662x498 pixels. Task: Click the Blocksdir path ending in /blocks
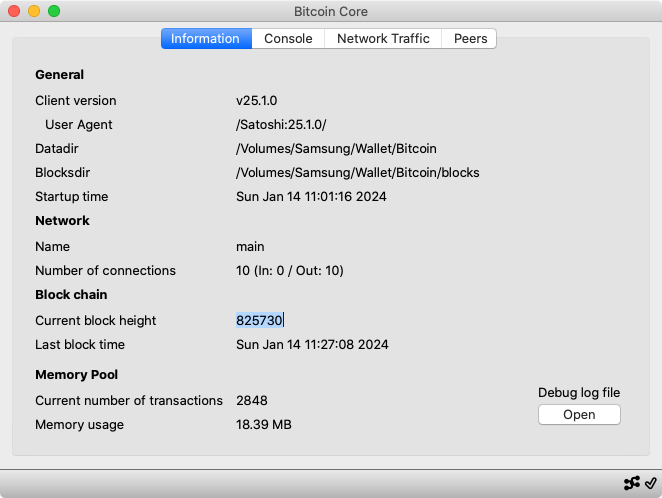pos(358,173)
